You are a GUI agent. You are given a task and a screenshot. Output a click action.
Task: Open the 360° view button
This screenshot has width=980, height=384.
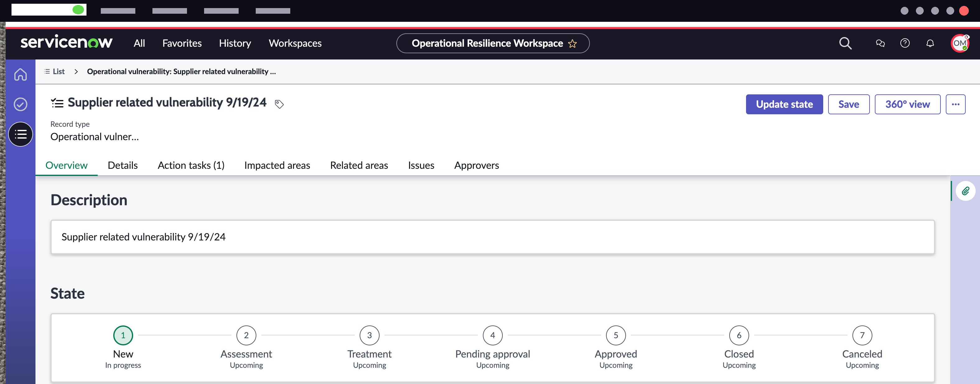pos(908,104)
